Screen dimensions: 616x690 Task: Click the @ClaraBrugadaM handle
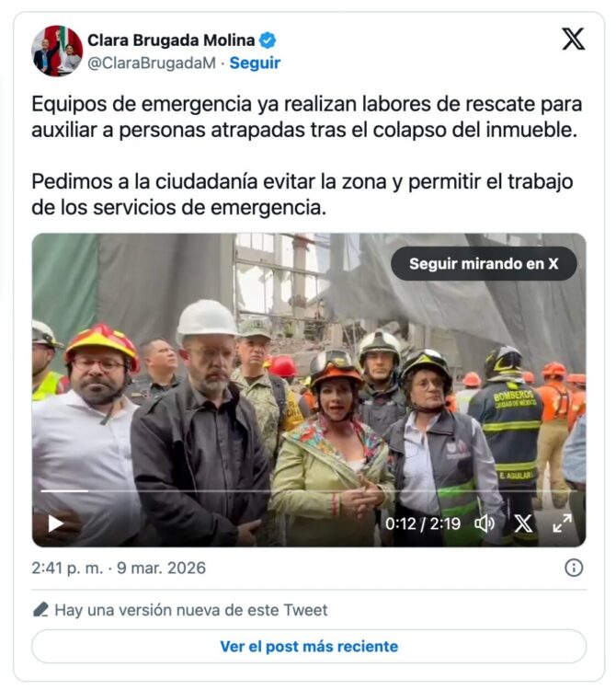pos(152,63)
